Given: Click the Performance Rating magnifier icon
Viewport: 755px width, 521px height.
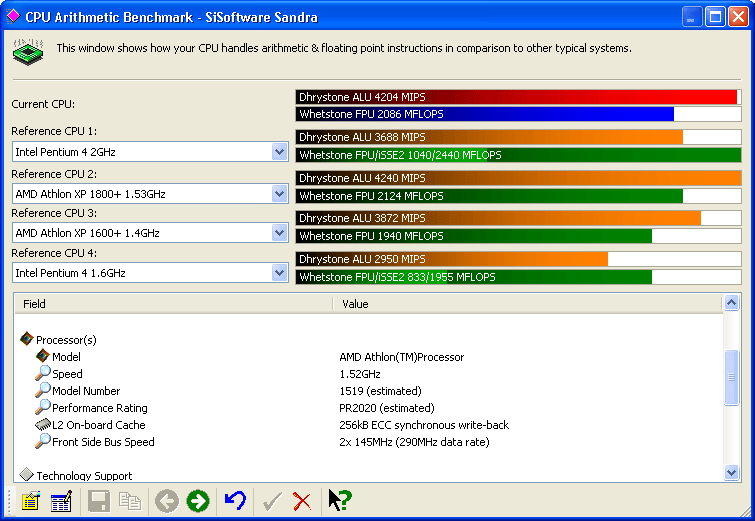Looking at the screenshot, I should pyautogui.click(x=42, y=407).
